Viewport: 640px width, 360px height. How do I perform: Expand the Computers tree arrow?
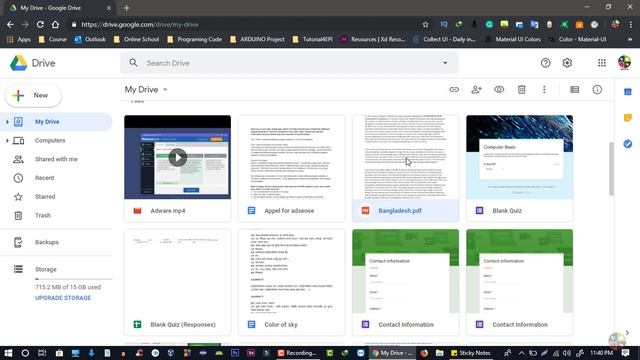7,140
